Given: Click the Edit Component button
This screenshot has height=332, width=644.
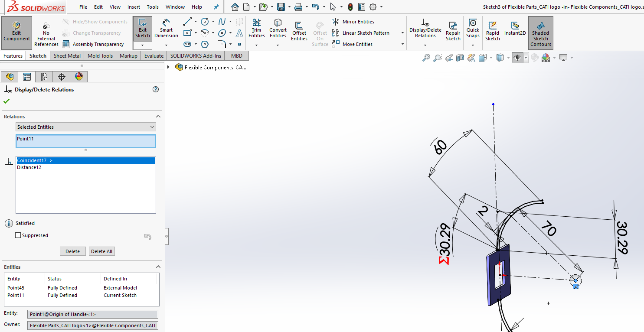Looking at the screenshot, I should click(x=16, y=33).
